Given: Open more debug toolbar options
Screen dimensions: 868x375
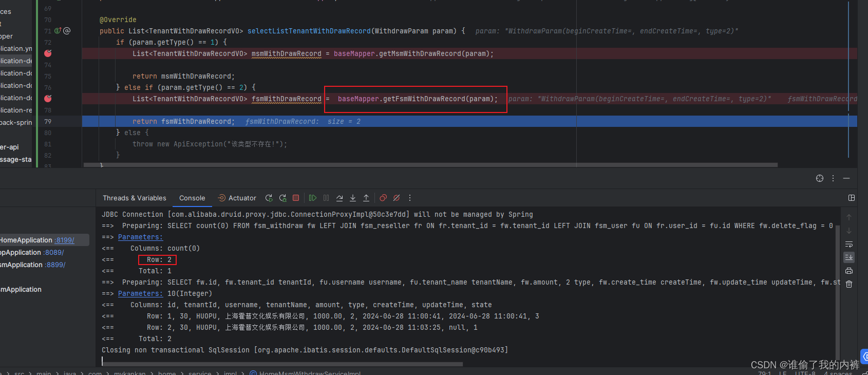Looking at the screenshot, I should tap(410, 198).
